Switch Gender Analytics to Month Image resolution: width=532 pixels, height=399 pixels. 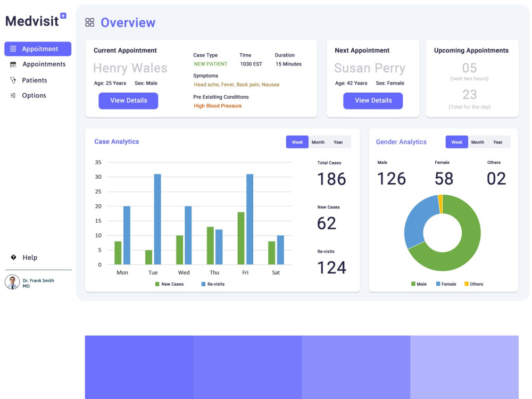[x=477, y=142]
